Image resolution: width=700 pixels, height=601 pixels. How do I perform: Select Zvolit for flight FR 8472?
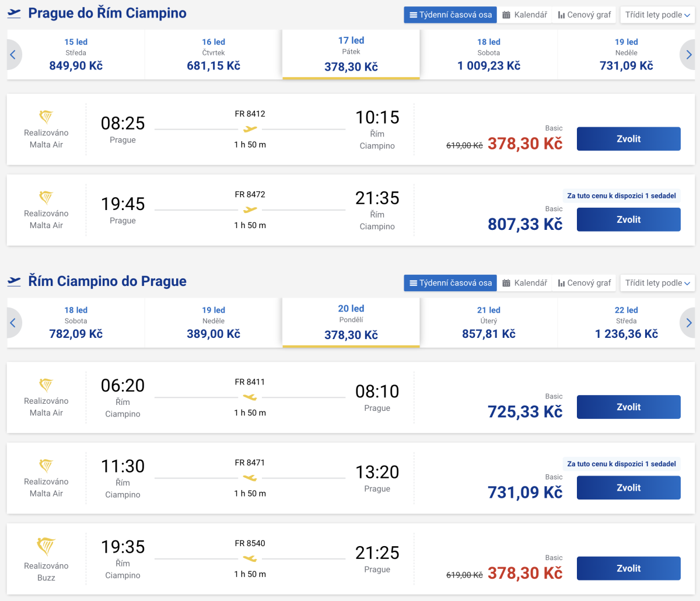click(628, 219)
